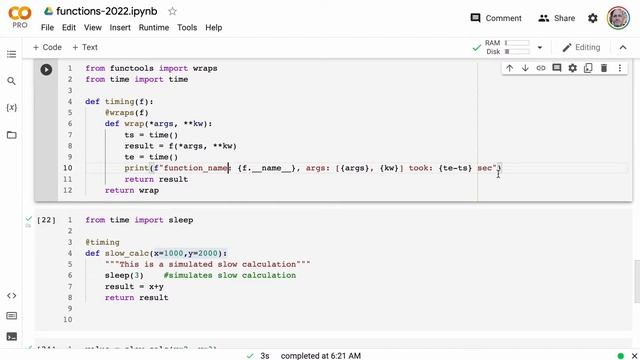640x360 pixels.
Task: Open the Google Drive icon beside the notebook title
Action: (x=49, y=11)
